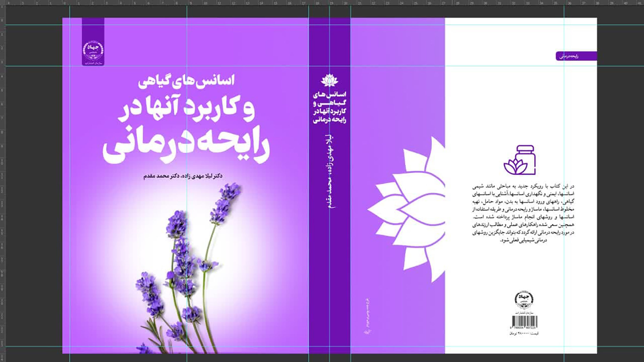Click the back cover description paragraph

pyautogui.click(x=523, y=213)
